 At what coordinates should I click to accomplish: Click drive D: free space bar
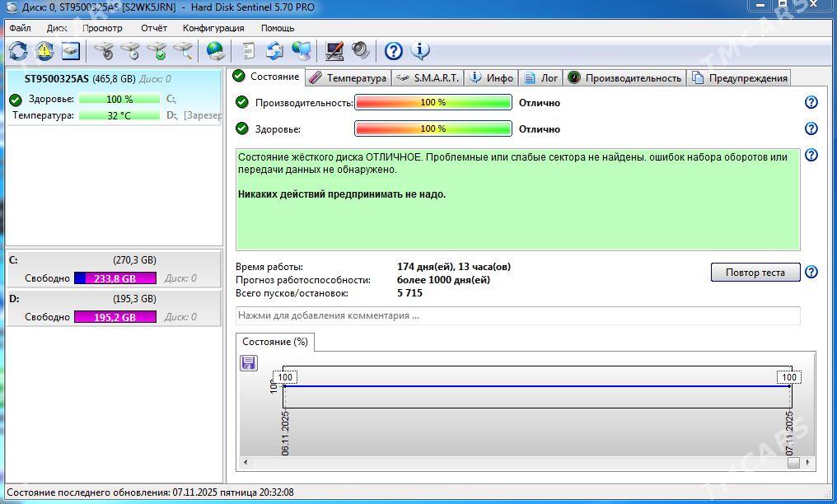[x=115, y=317]
